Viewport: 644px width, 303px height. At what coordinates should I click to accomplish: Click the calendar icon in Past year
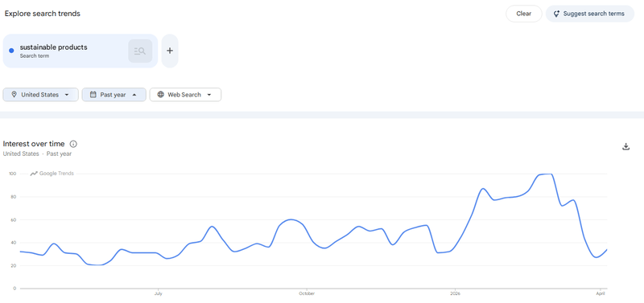pyautogui.click(x=93, y=95)
